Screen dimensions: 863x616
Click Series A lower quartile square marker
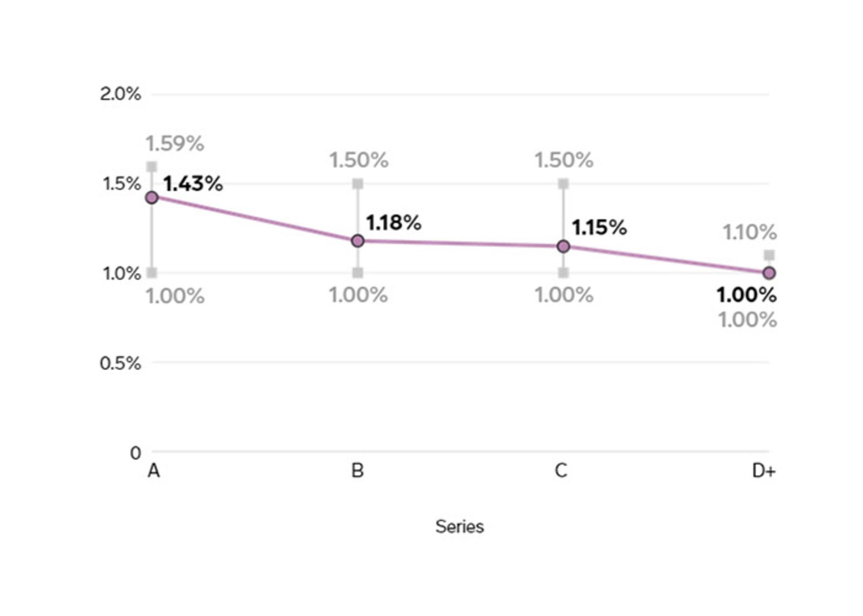pos(152,273)
